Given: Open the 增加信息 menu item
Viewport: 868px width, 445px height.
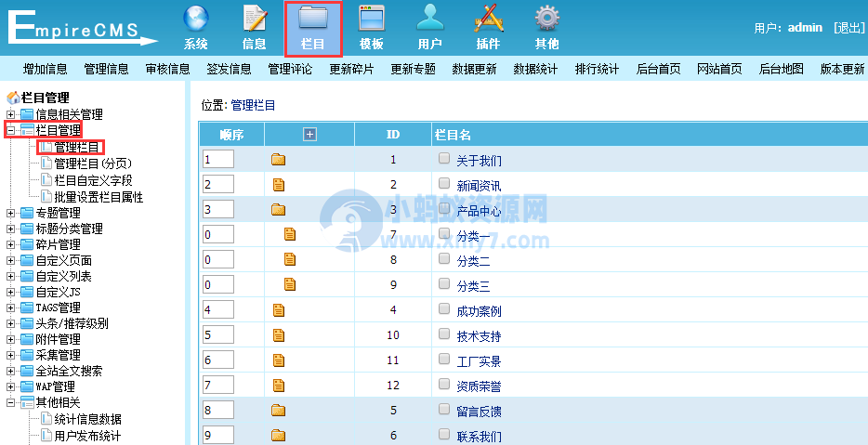Looking at the screenshot, I should [x=46, y=69].
